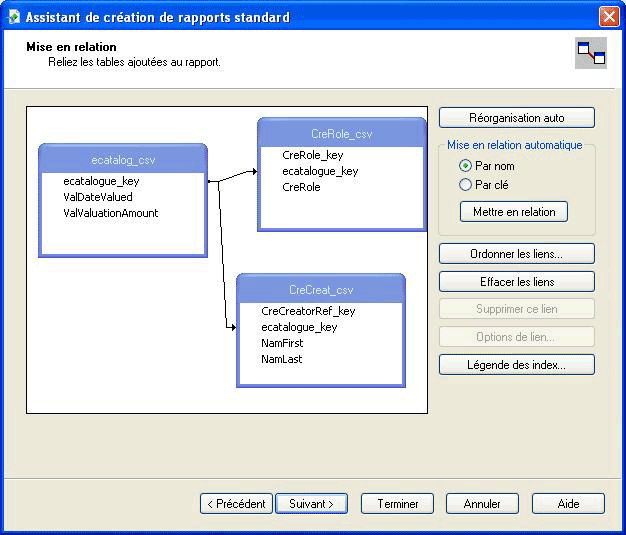Click 'ValValuationAmount' field in ecatalog_csv
Screen dimensions: 626x535
pyautogui.click(x=110, y=213)
